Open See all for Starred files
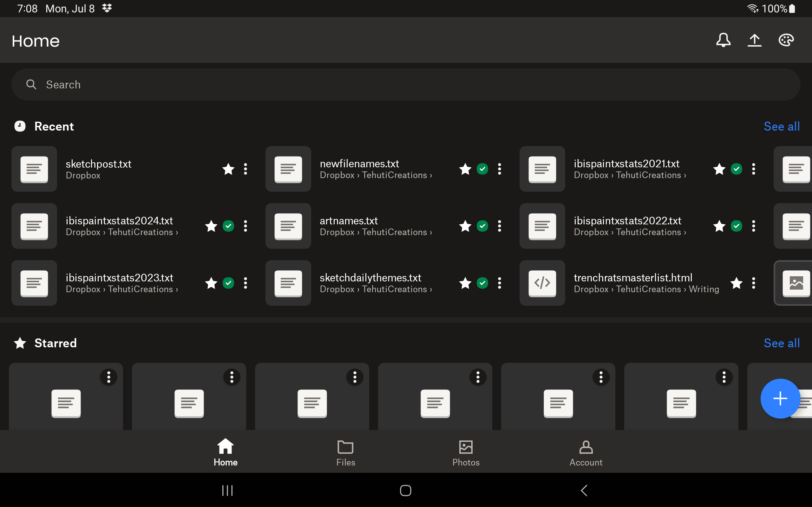Image resolution: width=812 pixels, height=507 pixels. pos(782,343)
